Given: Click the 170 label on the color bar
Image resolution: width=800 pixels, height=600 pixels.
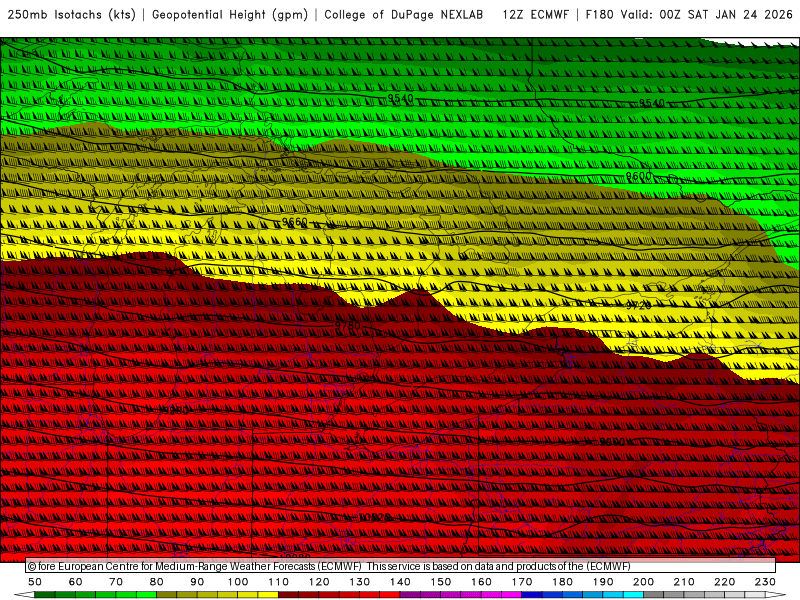Looking at the screenshot, I should [x=522, y=582].
